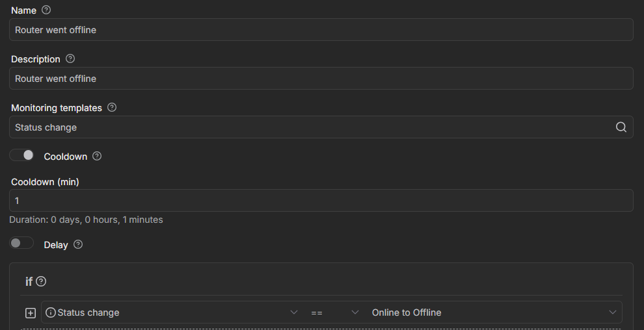Enable the Delay toggle
The height and width of the screenshot is (330, 644).
pos(22,244)
